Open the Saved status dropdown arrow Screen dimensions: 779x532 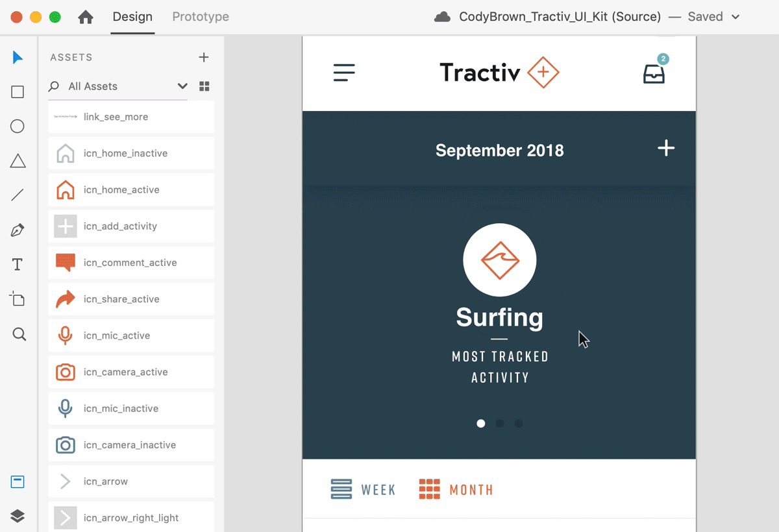coord(736,18)
